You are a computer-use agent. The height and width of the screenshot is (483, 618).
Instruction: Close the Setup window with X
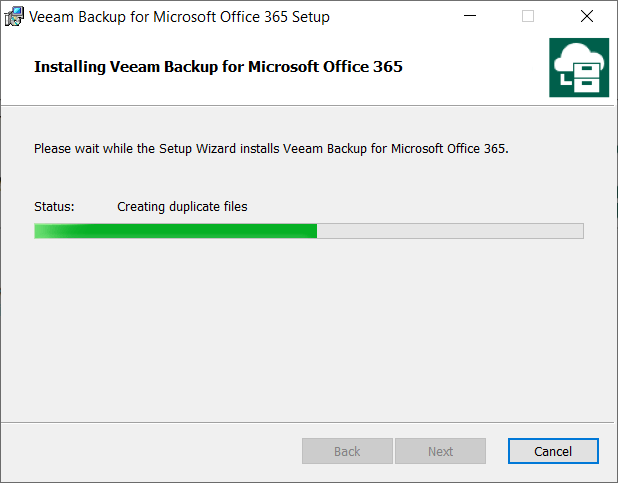tap(587, 17)
